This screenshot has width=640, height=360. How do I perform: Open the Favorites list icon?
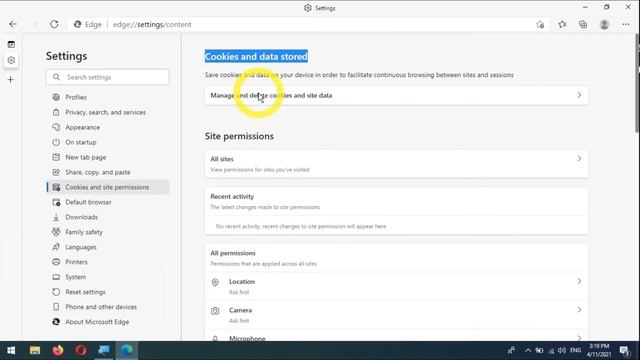click(x=562, y=24)
